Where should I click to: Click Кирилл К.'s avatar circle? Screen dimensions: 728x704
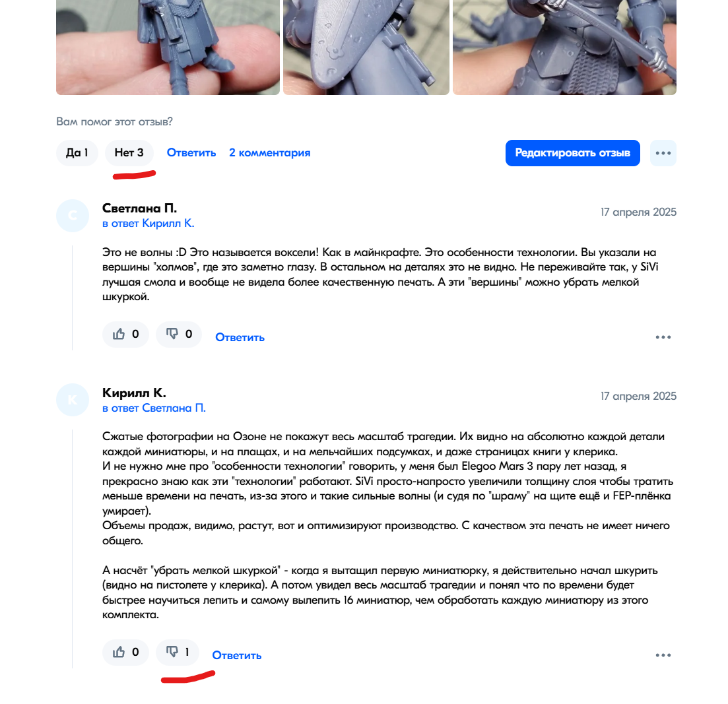click(x=73, y=400)
